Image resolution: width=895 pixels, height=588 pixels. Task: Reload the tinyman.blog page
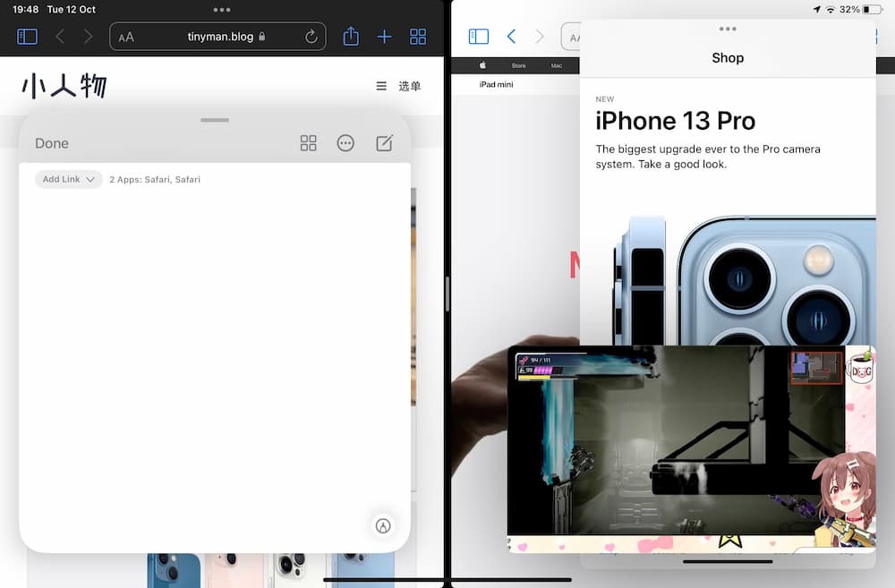[311, 37]
